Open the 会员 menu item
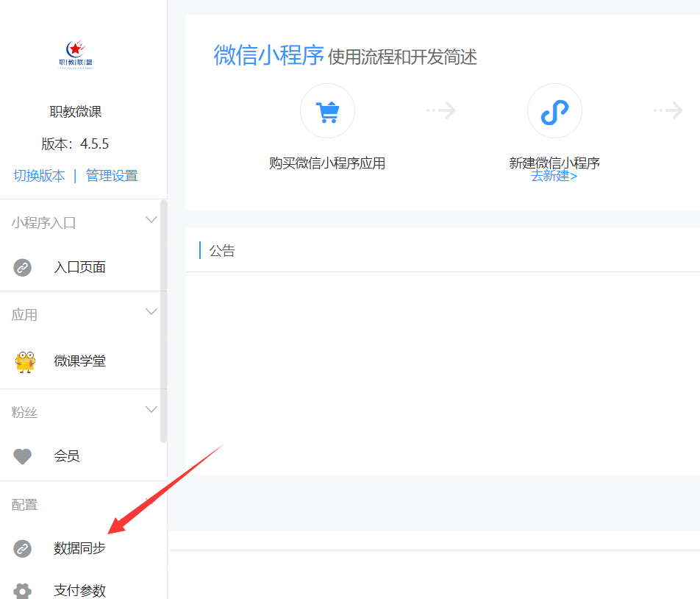The width and height of the screenshot is (700, 599). 67,456
